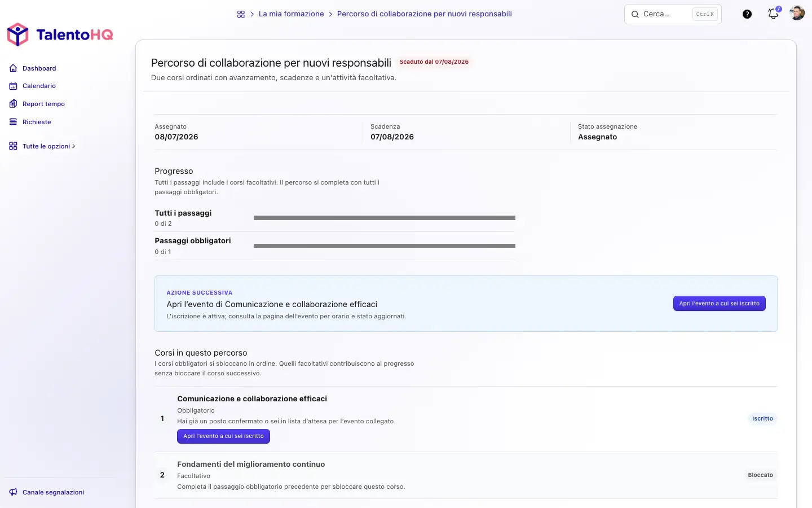812x508 pixels.
Task: Click the Tutti i passaggi progress bar
Action: point(385,218)
